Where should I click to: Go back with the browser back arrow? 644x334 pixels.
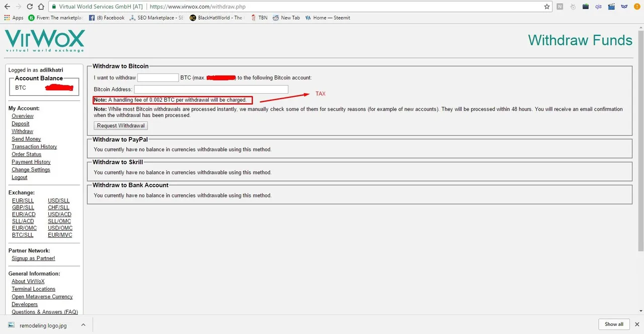point(7,7)
